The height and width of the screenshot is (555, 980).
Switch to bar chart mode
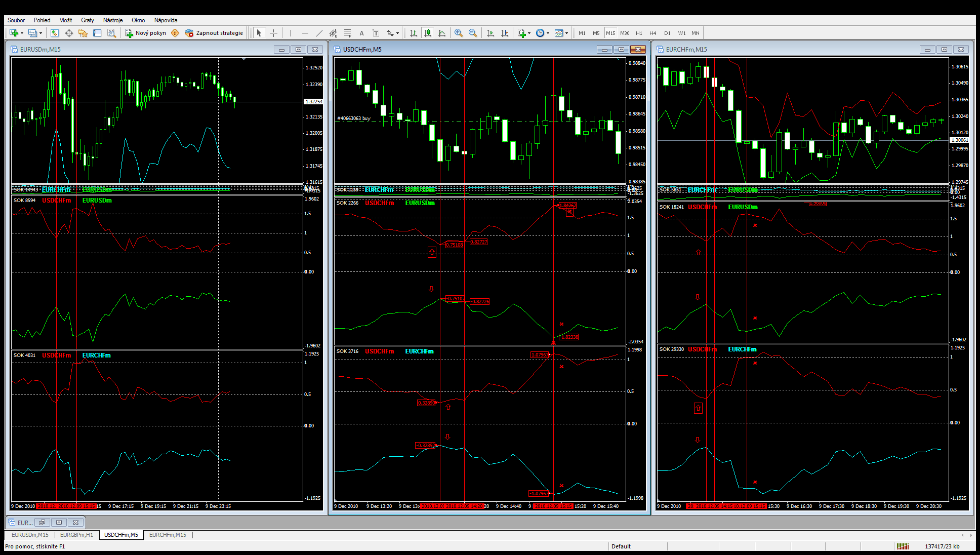point(414,33)
